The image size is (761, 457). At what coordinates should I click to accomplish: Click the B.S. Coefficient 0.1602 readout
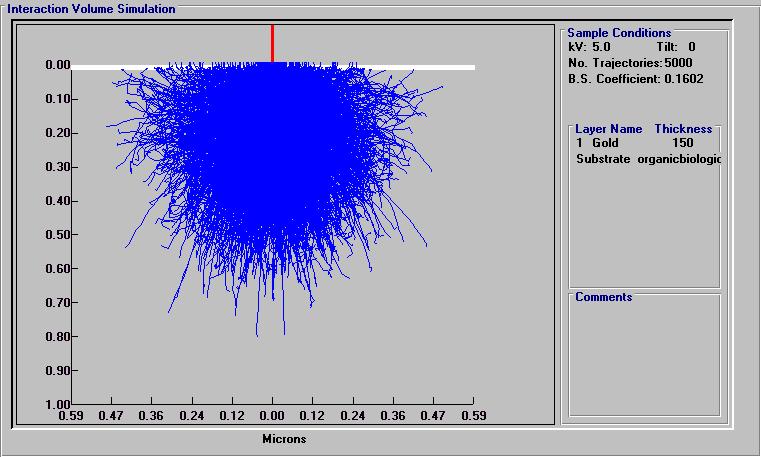click(x=635, y=79)
